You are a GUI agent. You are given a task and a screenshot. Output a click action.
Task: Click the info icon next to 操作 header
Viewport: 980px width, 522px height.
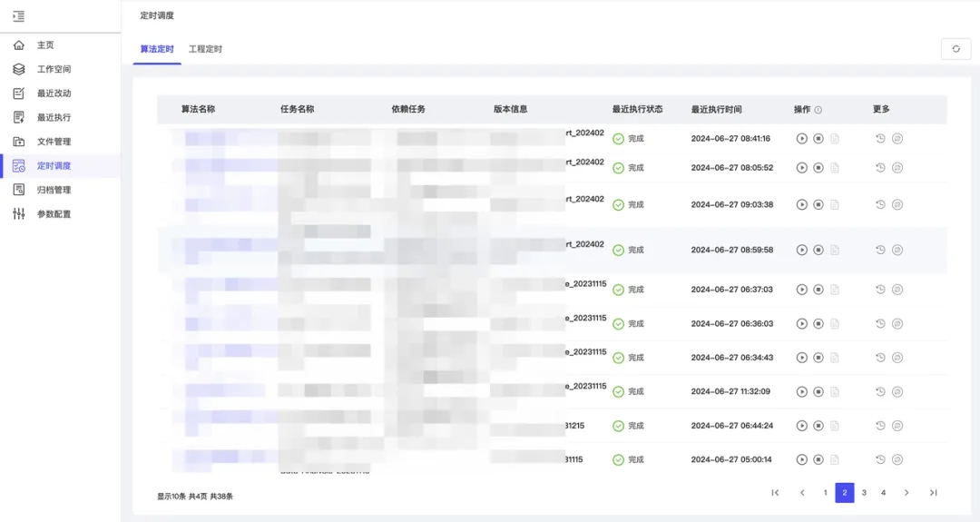click(x=818, y=110)
